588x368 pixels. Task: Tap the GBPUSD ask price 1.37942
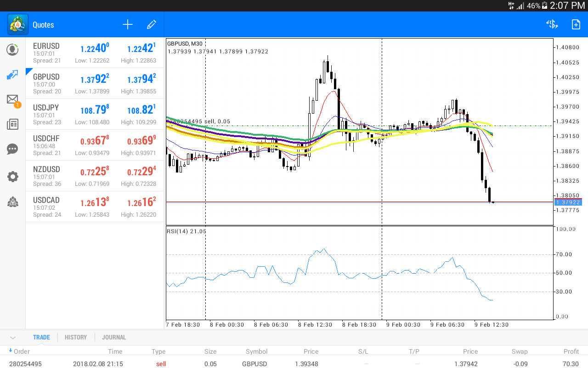click(141, 79)
